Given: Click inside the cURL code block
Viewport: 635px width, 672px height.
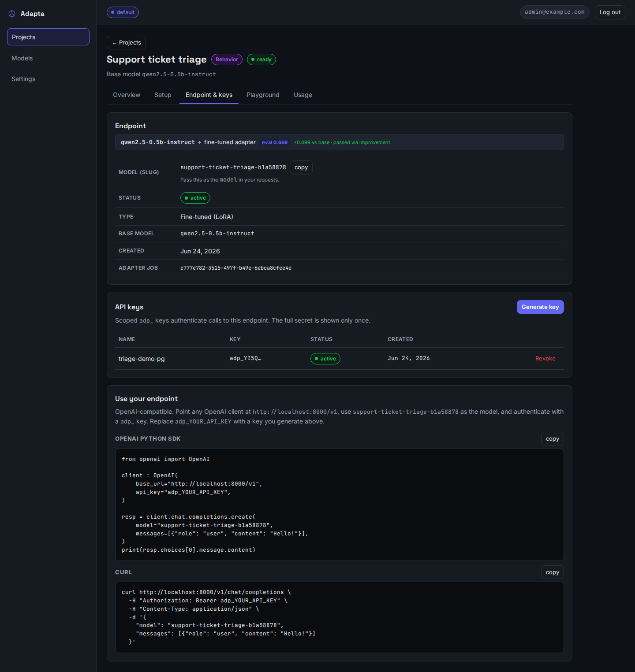Looking at the screenshot, I should pos(340,617).
